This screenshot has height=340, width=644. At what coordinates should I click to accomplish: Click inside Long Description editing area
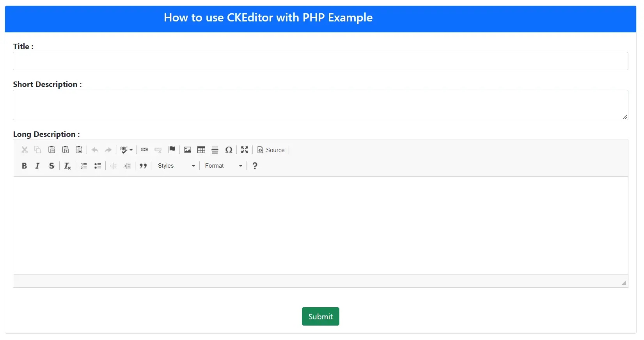pyautogui.click(x=320, y=225)
